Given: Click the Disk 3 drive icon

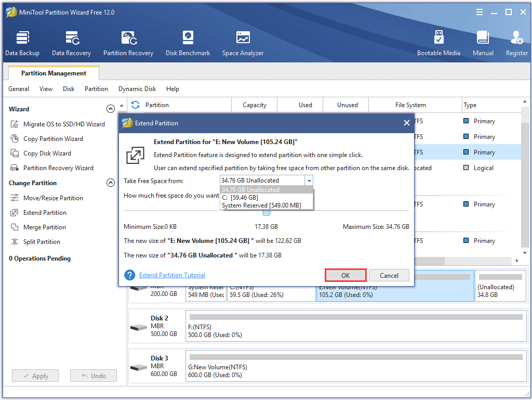Looking at the screenshot, I should click(139, 368).
